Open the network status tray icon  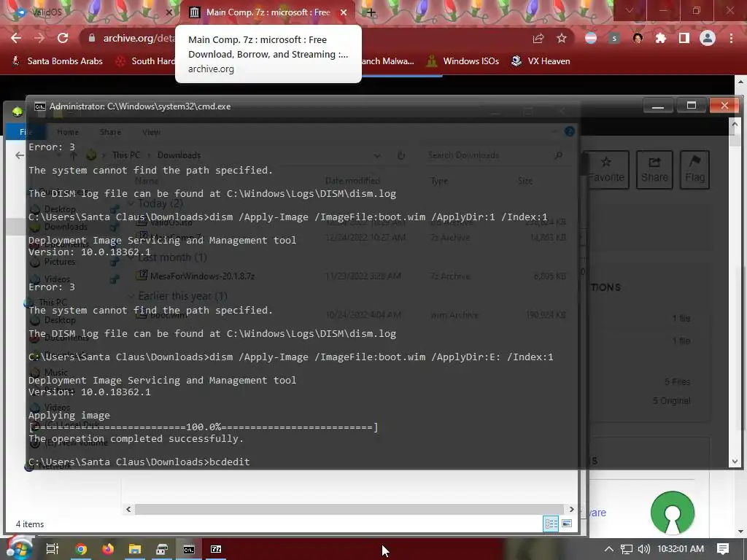pos(627,549)
